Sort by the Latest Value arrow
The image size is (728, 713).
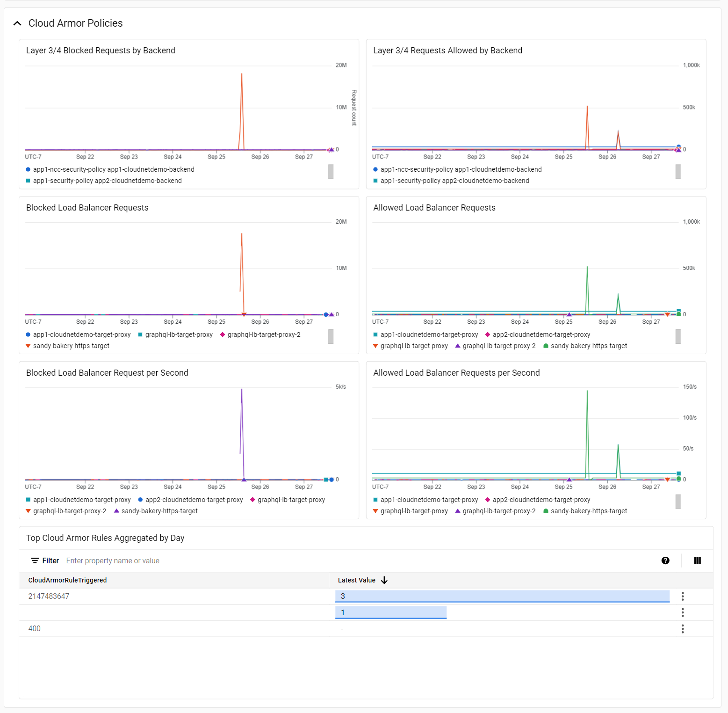coord(384,580)
